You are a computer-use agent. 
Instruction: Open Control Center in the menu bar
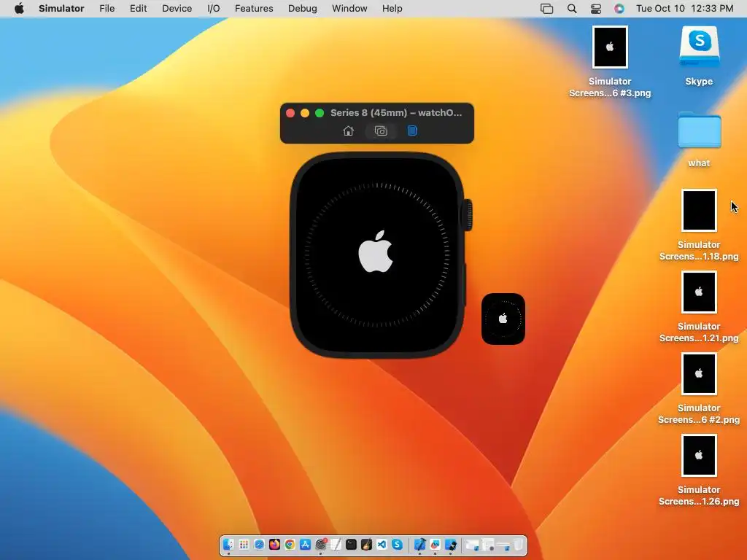(x=595, y=9)
